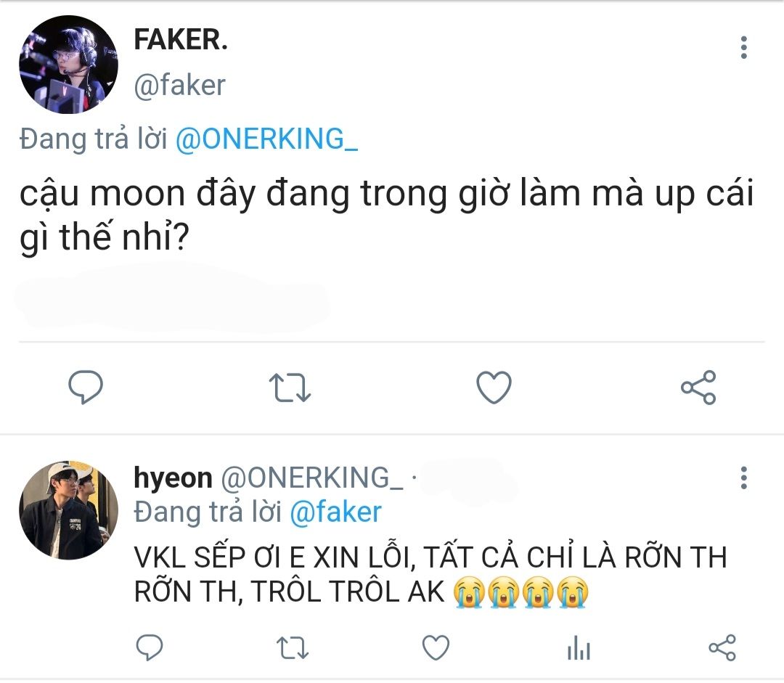Open FAKER's profile picture
Screen dimensions: 784x683
(68, 65)
